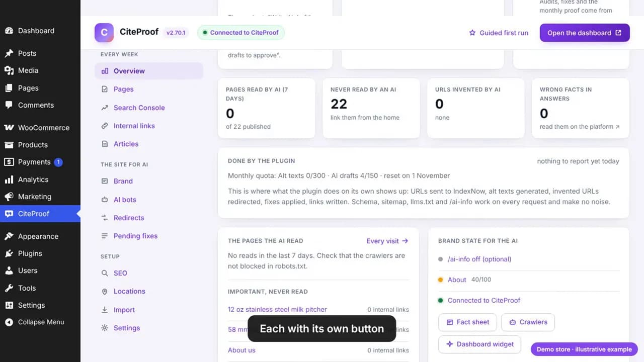Click the SEO magnifier icon
Viewport: 644px width, 362px height.
(105, 273)
